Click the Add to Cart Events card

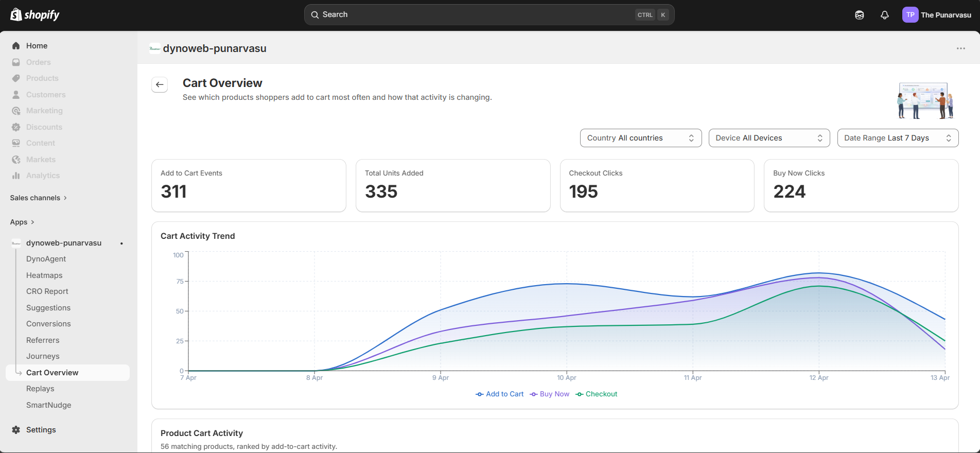coord(249,185)
